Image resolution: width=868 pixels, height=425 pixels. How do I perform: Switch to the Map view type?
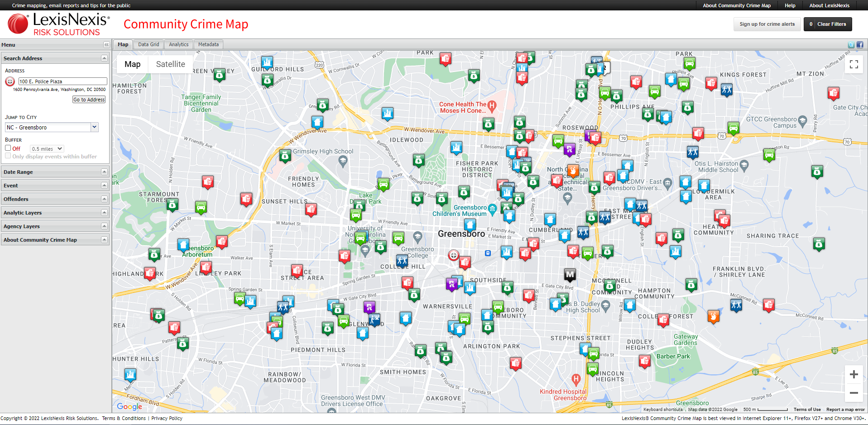[133, 64]
